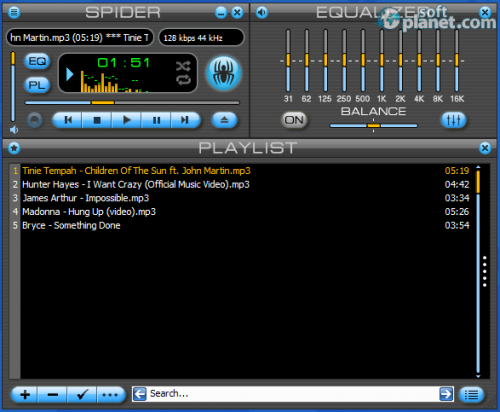Viewport: 500px width, 412px height.
Task: Open equalizer presets sliders icon
Action: tap(453, 120)
